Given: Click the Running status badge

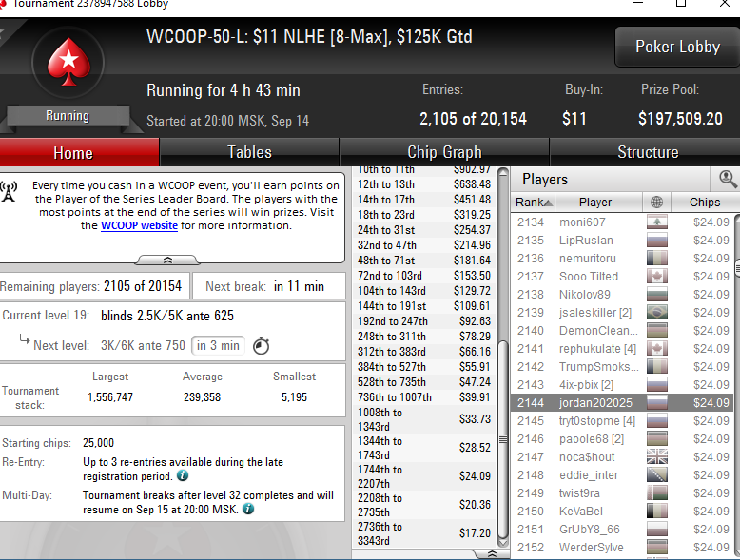Looking at the screenshot, I should pyautogui.click(x=68, y=116).
